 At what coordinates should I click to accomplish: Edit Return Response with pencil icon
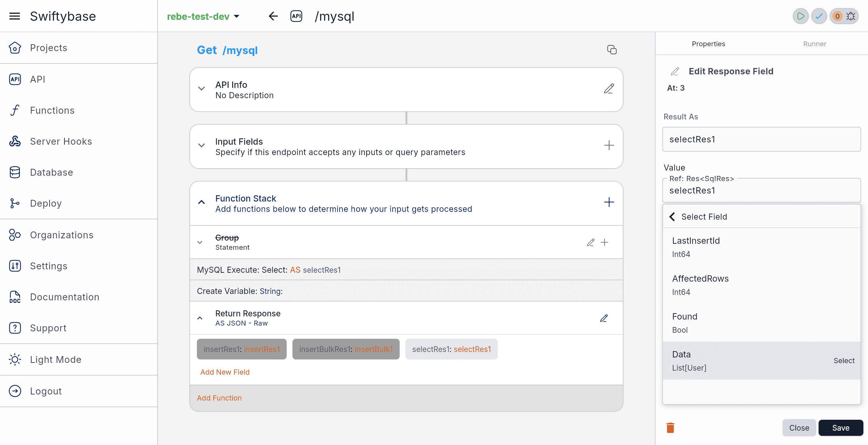pos(604,318)
